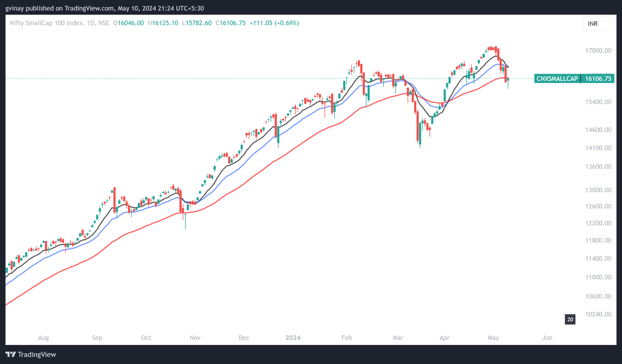The width and height of the screenshot is (622, 364).
Task: Click the TradingView wordmark at bottom left
Action: pyautogui.click(x=37, y=355)
